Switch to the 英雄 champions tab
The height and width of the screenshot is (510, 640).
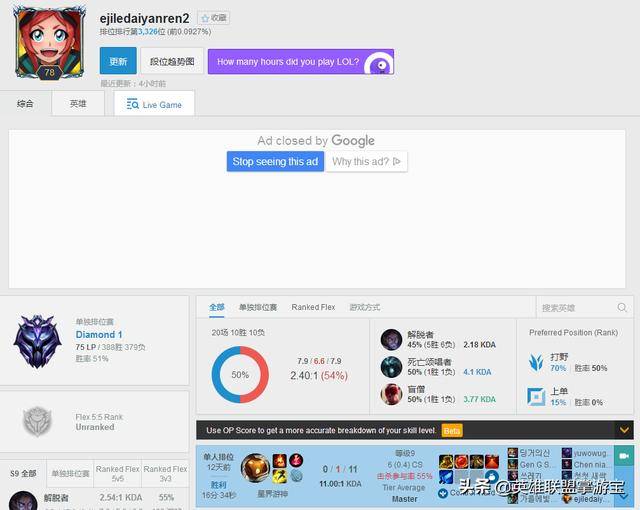click(x=78, y=104)
